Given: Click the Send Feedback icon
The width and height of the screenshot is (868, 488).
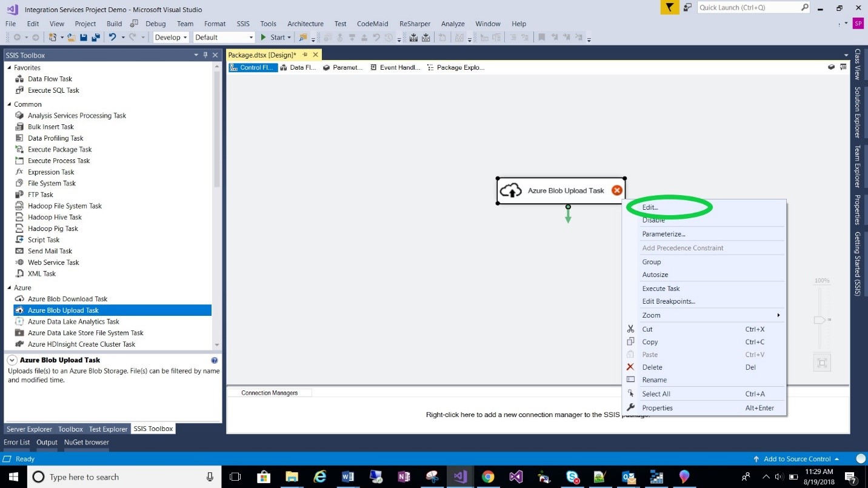Looking at the screenshot, I should coord(687,8).
